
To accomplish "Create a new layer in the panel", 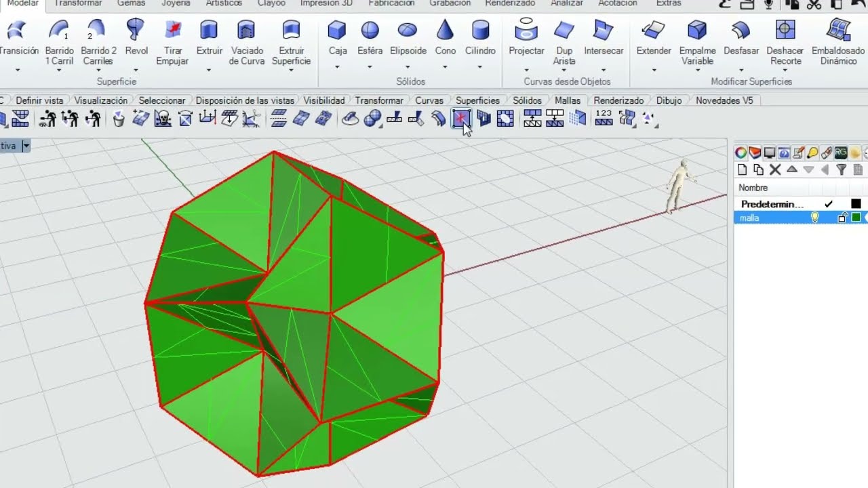I will (742, 170).
